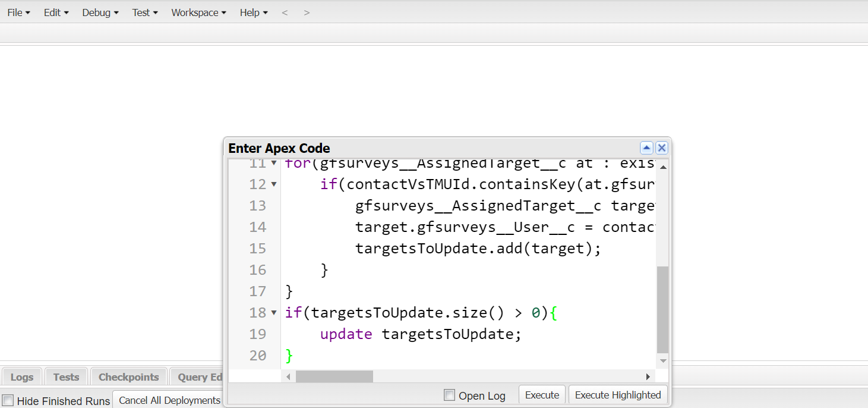Click the code editor scroll up arrow
868x408 pixels.
pyautogui.click(x=663, y=167)
